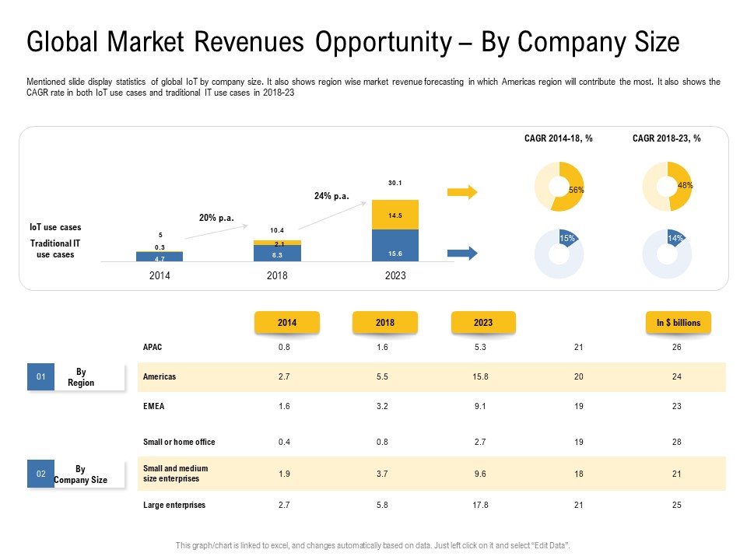Viewport: 747px width, 560px height.
Task: Select the 'By Region' label box
Action: [89, 377]
